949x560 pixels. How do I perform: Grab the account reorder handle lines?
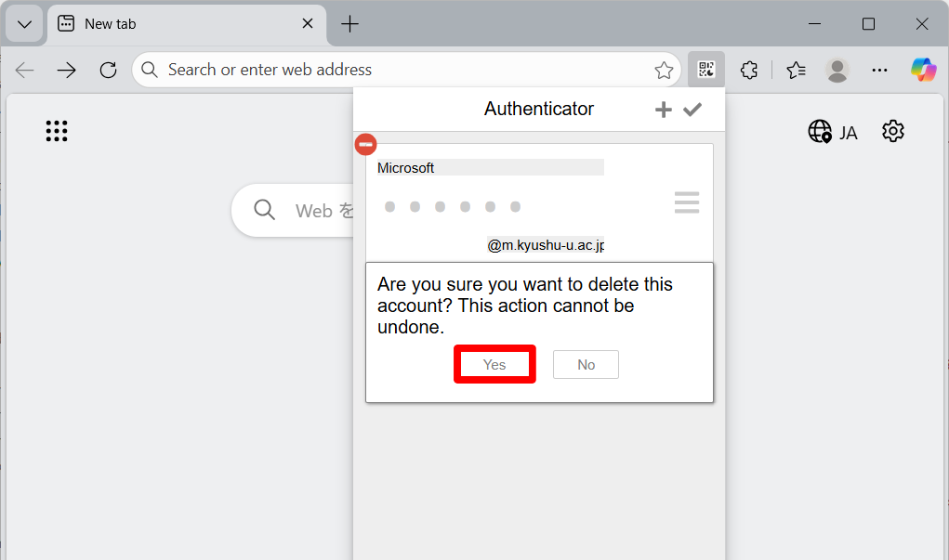coord(687,202)
